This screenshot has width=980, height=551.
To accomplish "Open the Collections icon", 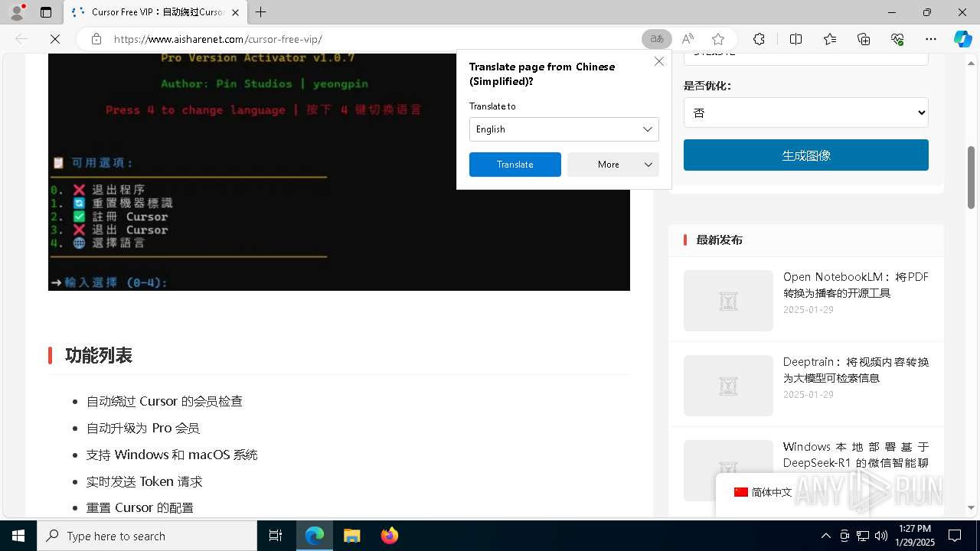I will point(864,39).
